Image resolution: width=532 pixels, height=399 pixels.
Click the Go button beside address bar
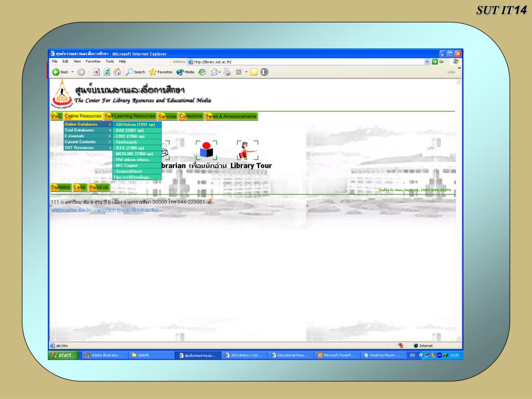(x=438, y=62)
